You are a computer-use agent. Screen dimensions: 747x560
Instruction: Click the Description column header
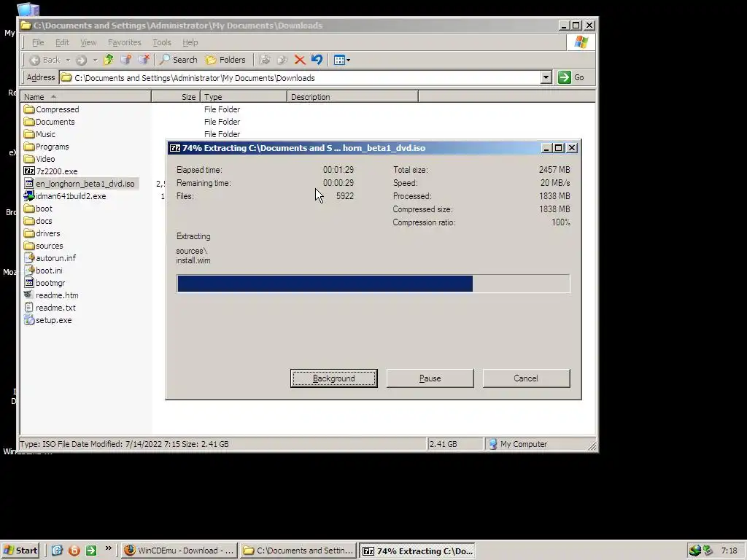(x=352, y=97)
